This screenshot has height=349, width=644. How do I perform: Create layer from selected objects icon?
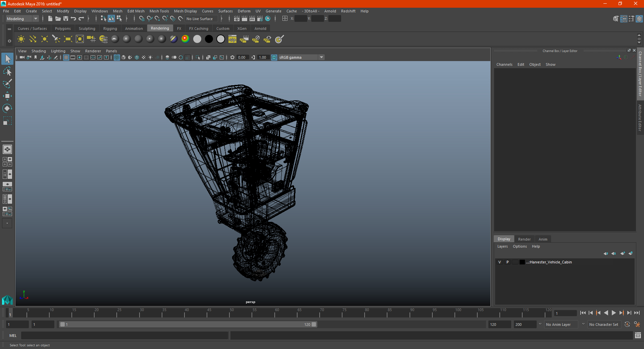[x=631, y=253]
